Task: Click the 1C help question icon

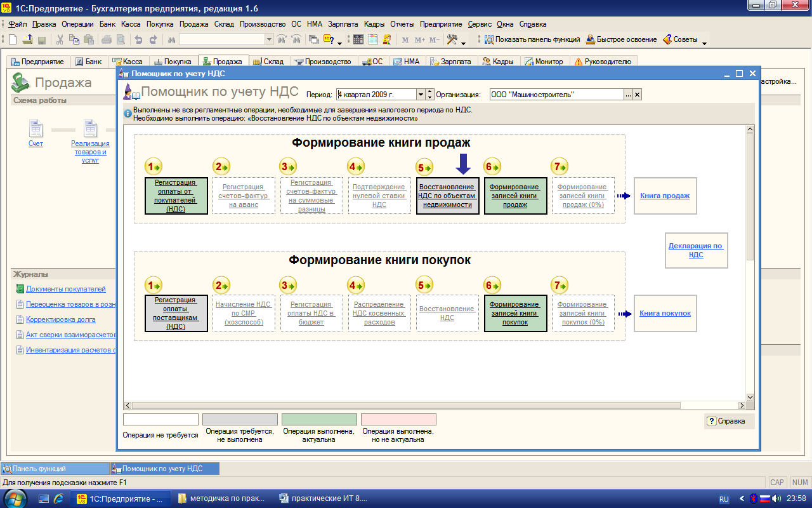Action: click(328, 39)
